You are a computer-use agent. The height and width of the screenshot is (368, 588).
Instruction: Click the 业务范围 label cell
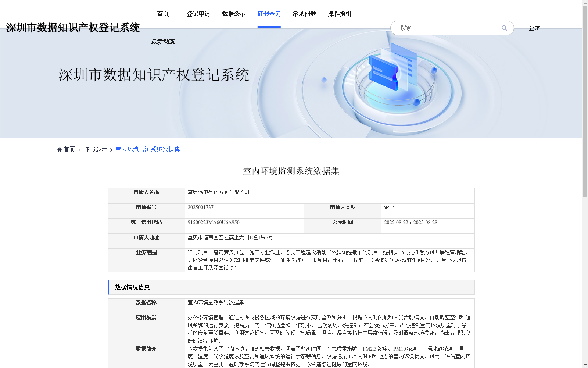146,260
